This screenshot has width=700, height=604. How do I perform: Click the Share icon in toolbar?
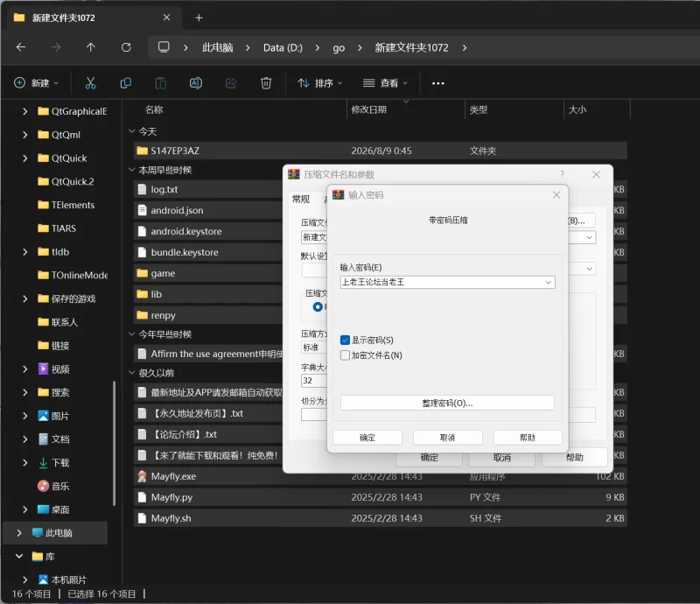(x=231, y=83)
